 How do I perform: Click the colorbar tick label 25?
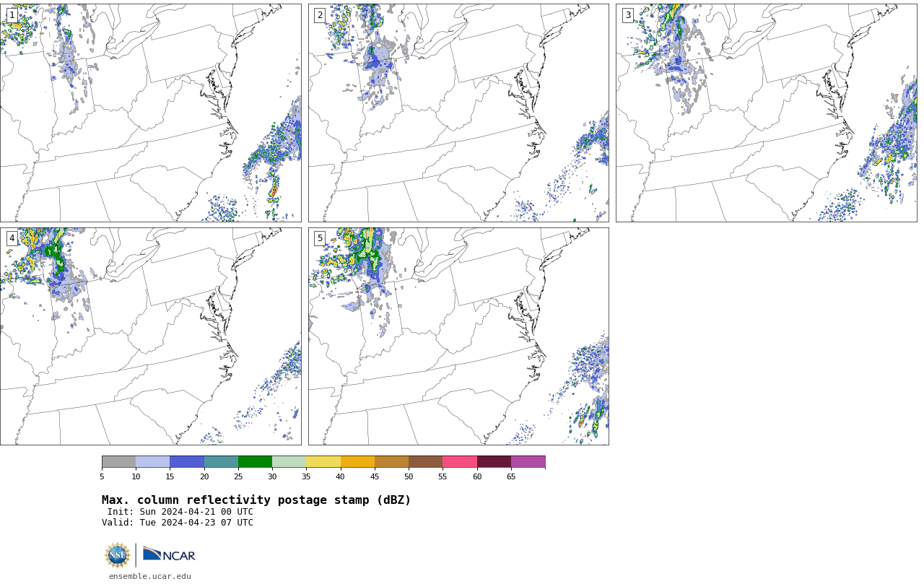point(238,476)
